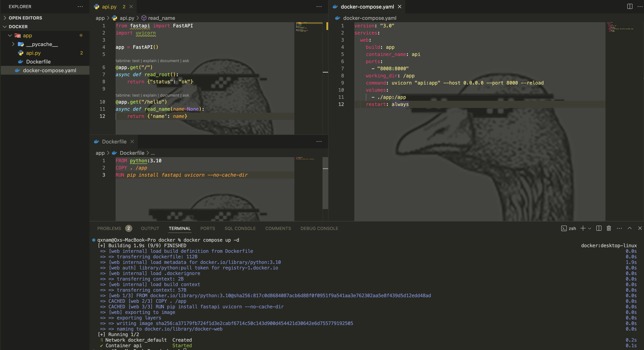This screenshot has width=644, height=350.
Task: Click 'container_name: api' line in docker-compose
Action: point(393,54)
